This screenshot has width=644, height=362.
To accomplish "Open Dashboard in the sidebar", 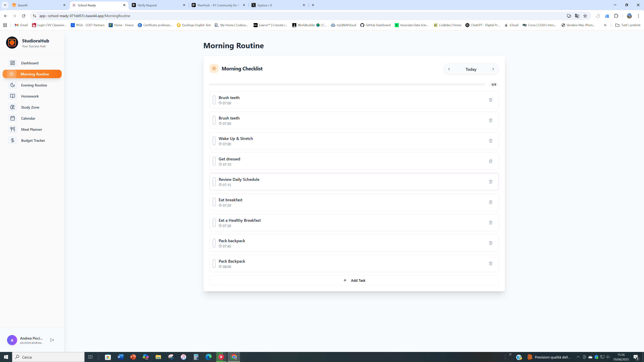I will (x=32, y=63).
